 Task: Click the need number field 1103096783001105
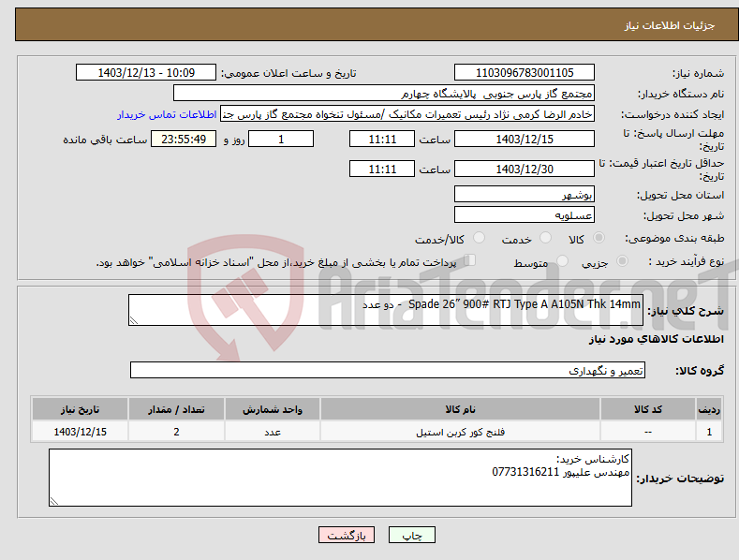[525, 73]
